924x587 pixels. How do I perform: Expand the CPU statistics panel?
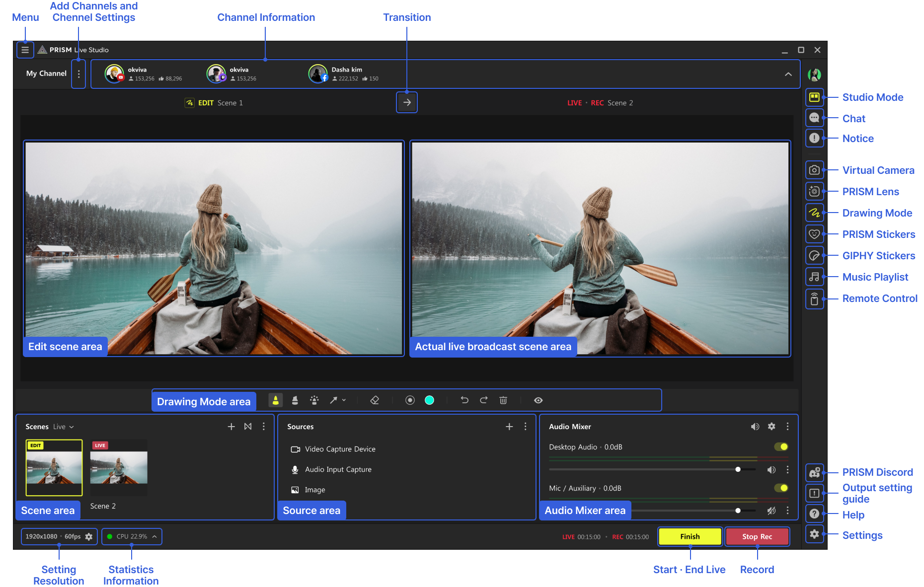(154, 536)
